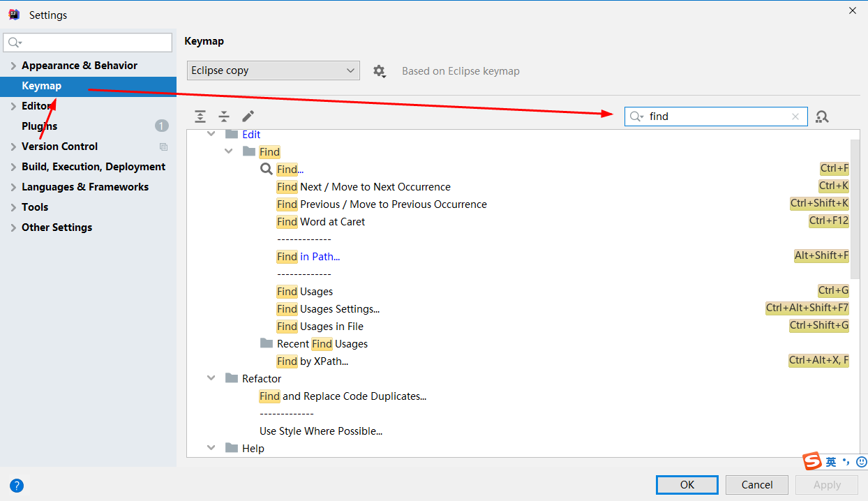Expand Languages & Frameworks section
This screenshot has width=868, height=501.
pyautogui.click(x=13, y=187)
